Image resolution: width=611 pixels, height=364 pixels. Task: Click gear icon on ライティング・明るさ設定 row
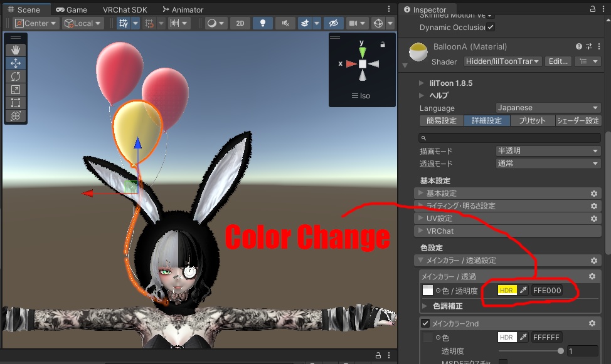coord(594,206)
